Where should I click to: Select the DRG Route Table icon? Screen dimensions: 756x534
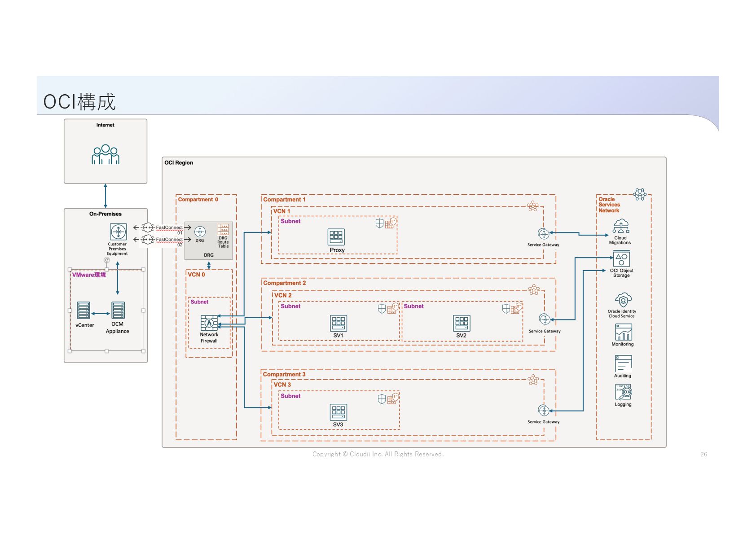tap(223, 229)
